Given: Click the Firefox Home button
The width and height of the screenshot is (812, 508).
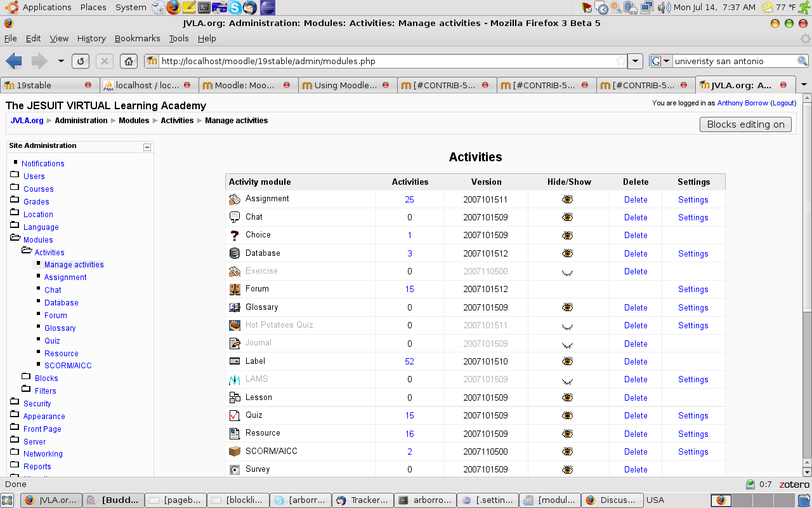Looking at the screenshot, I should [x=129, y=62].
